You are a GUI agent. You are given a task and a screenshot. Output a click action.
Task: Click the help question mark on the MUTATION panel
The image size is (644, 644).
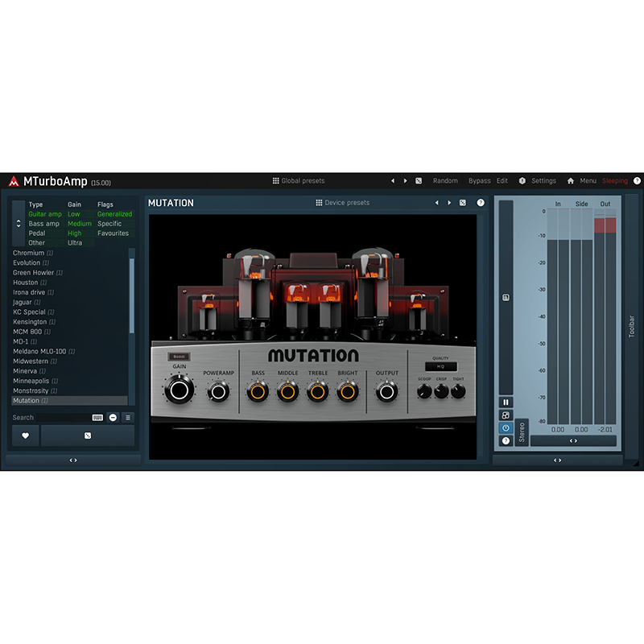[x=481, y=203]
